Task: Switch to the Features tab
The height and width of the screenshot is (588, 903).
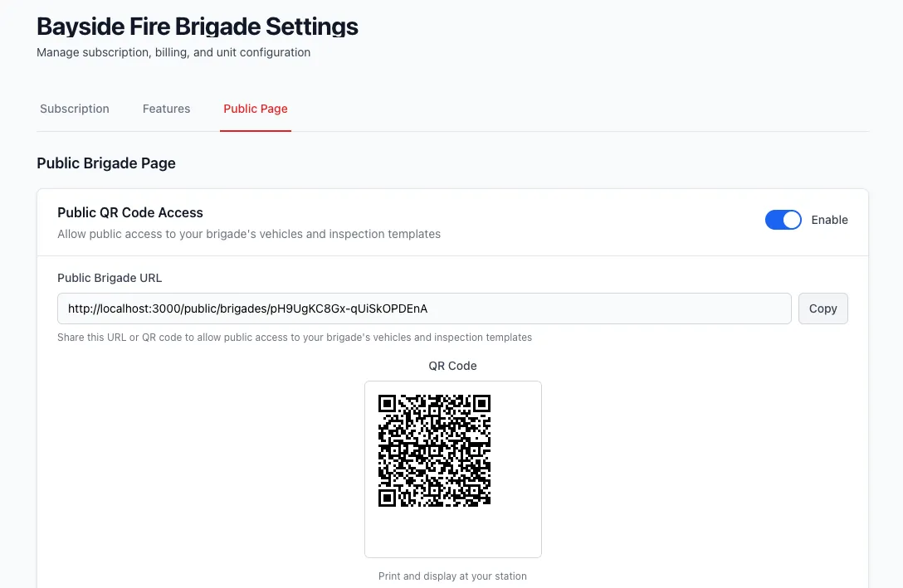Action: [167, 109]
